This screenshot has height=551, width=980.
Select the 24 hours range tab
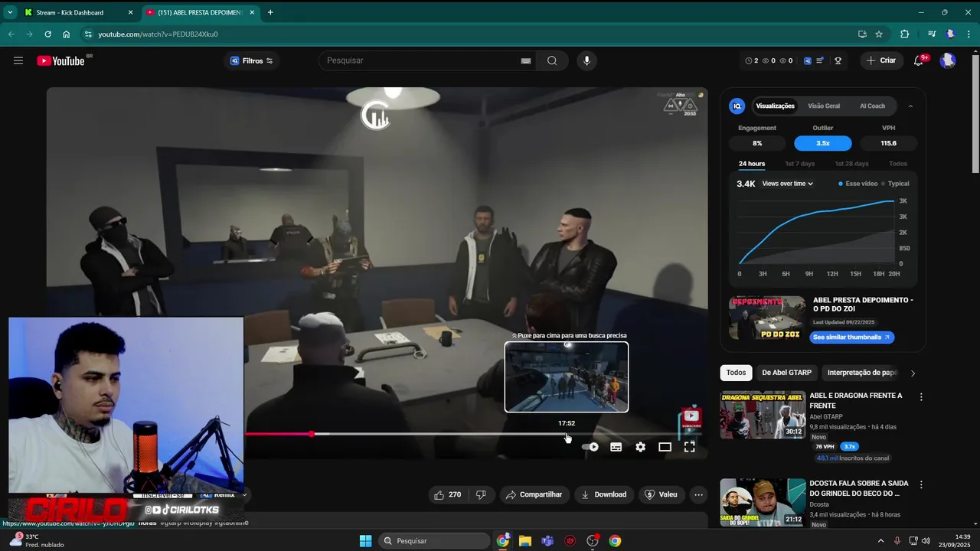752,164
